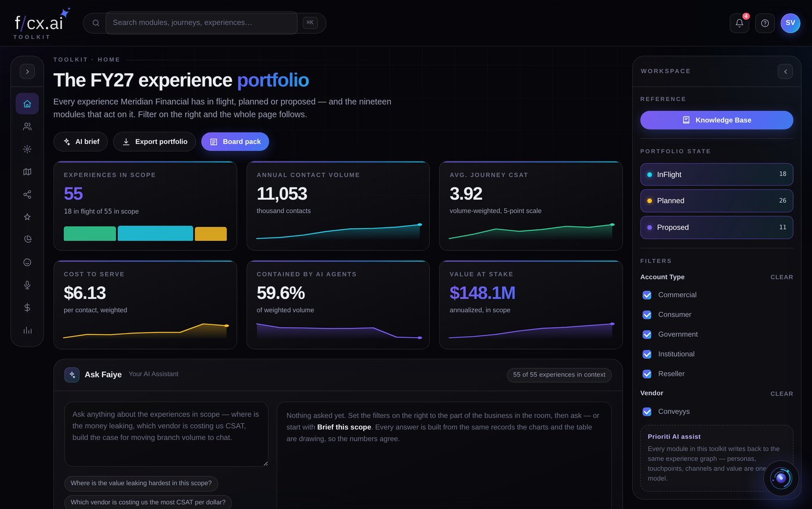812x509 pixels.
Task: Open the floating AI orb assistant
Action: [781, 478]
